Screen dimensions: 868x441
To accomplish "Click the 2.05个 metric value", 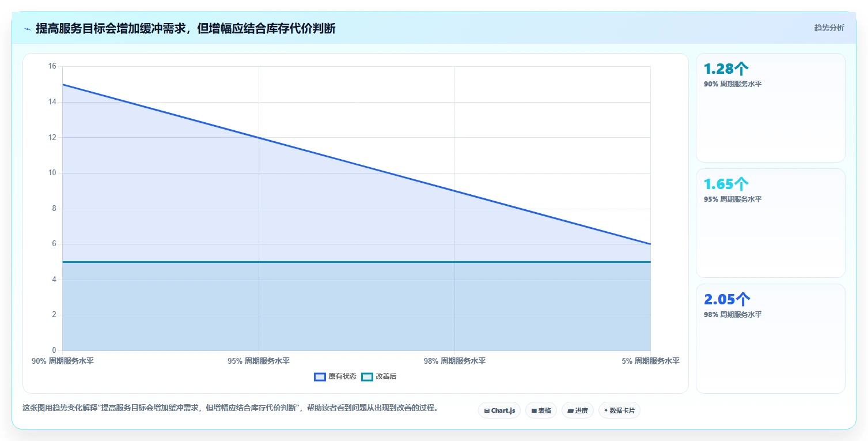I will click(x=727, y=300).
